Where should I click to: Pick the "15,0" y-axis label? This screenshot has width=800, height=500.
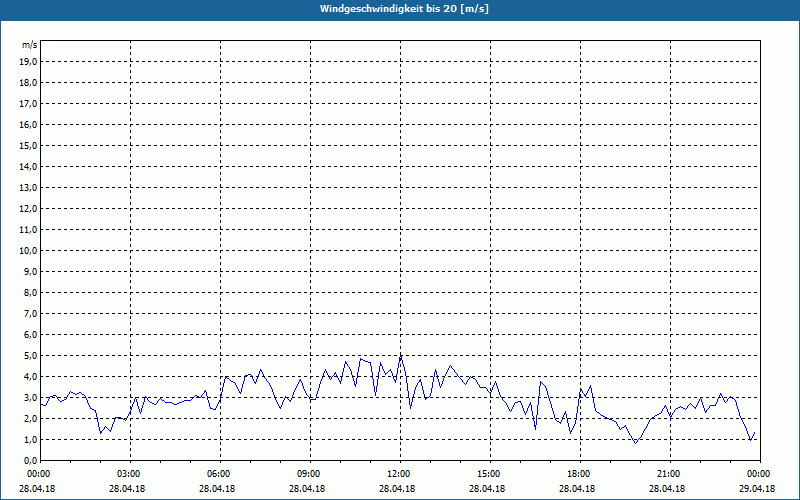[x=28, y=145]
